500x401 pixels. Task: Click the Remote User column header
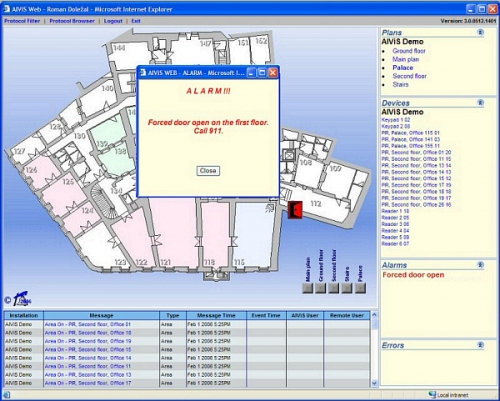pos(347,315)
